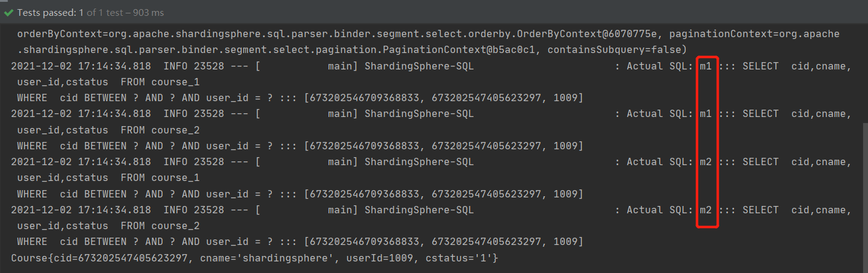Click the first highlighted m1 data source label

tap(706, 66)
